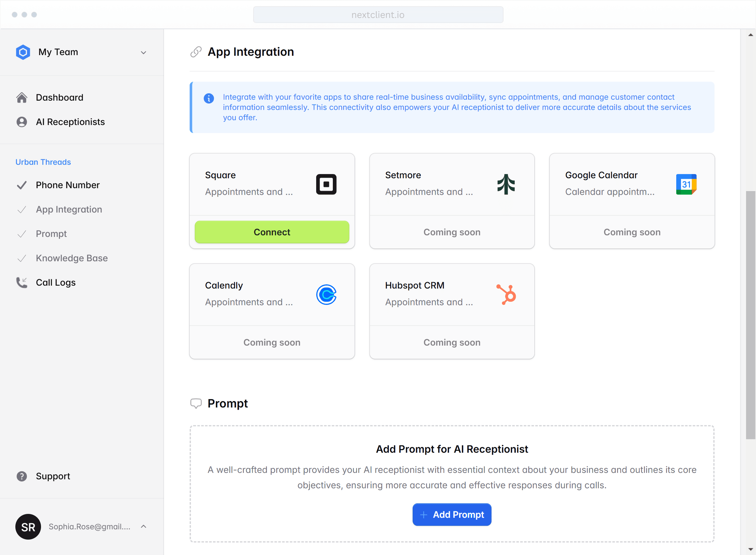
Task: Click the Hubspot CRM logo icon
Action: pos(506,295)
